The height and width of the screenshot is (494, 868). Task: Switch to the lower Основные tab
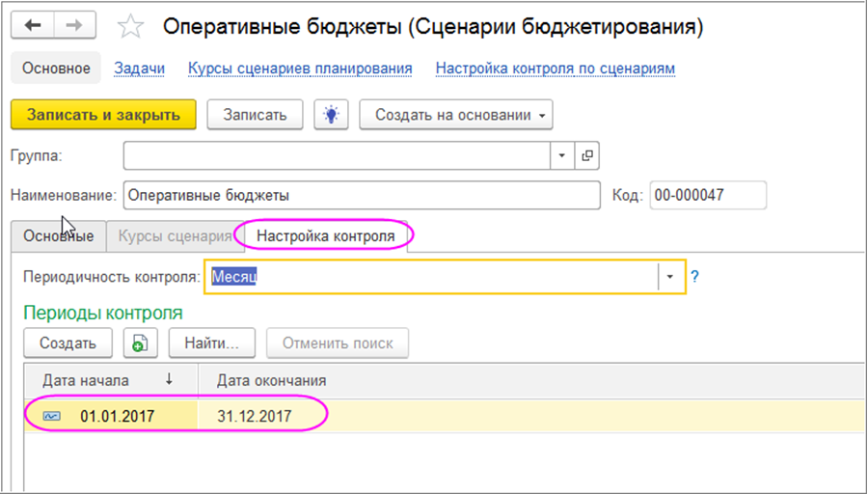pyautogui.click(x=58, y=235)
